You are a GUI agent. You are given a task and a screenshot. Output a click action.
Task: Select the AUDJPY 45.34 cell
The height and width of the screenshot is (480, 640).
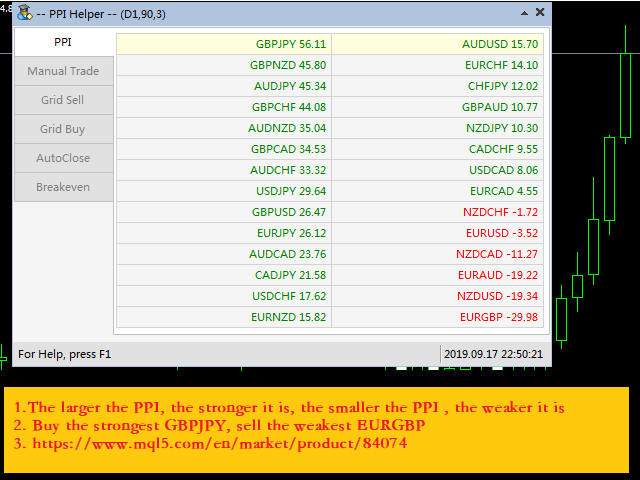pos(224,86)
